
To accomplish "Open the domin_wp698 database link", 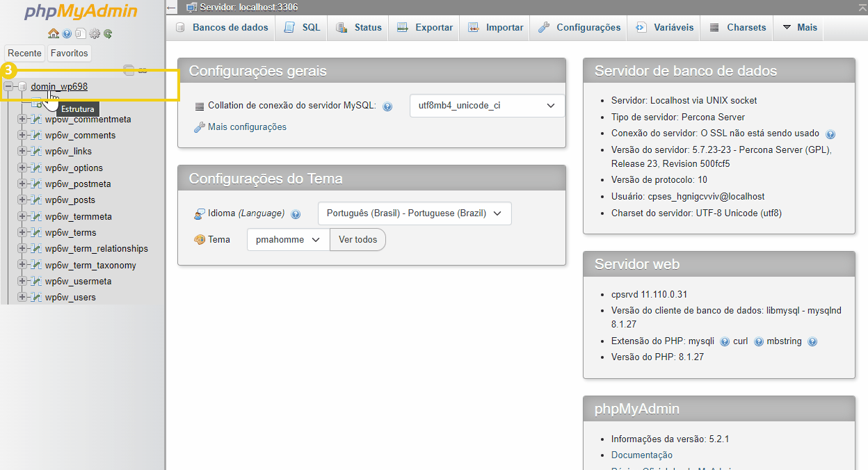I will click(x=59, y=86).
